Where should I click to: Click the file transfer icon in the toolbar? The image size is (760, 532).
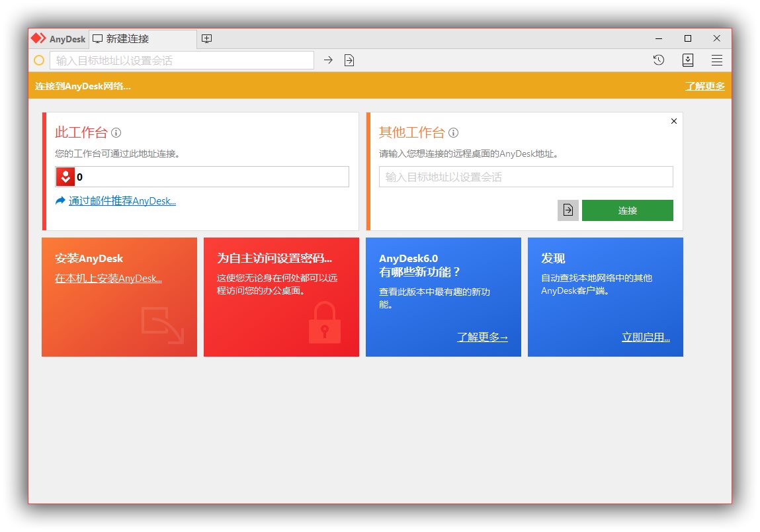(x=349, y=60)
